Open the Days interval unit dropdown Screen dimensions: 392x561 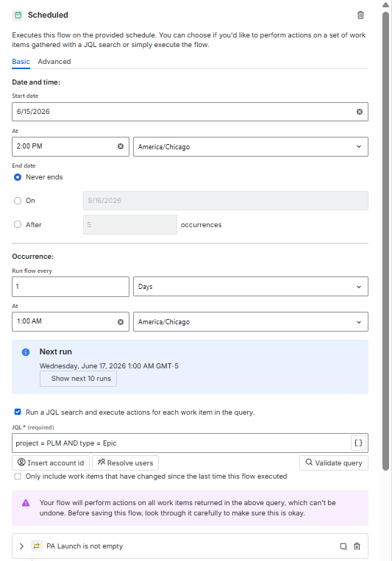click(251, 287)
